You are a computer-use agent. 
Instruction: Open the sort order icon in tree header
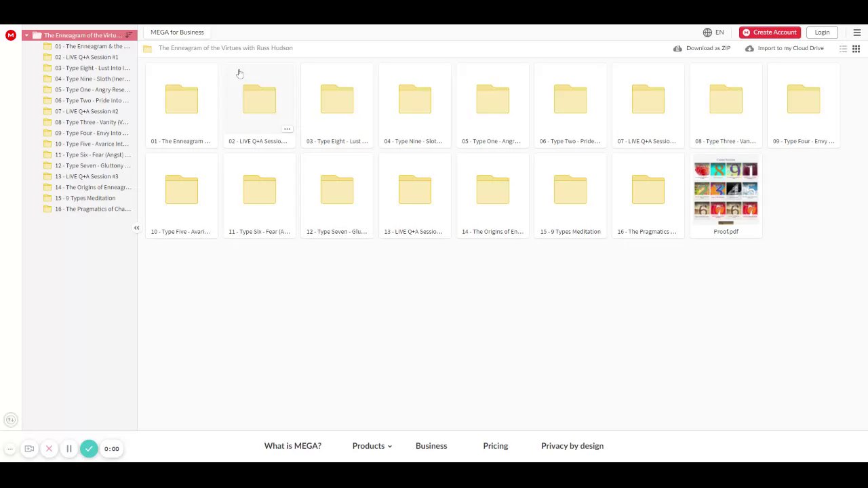tap(129, 35)
